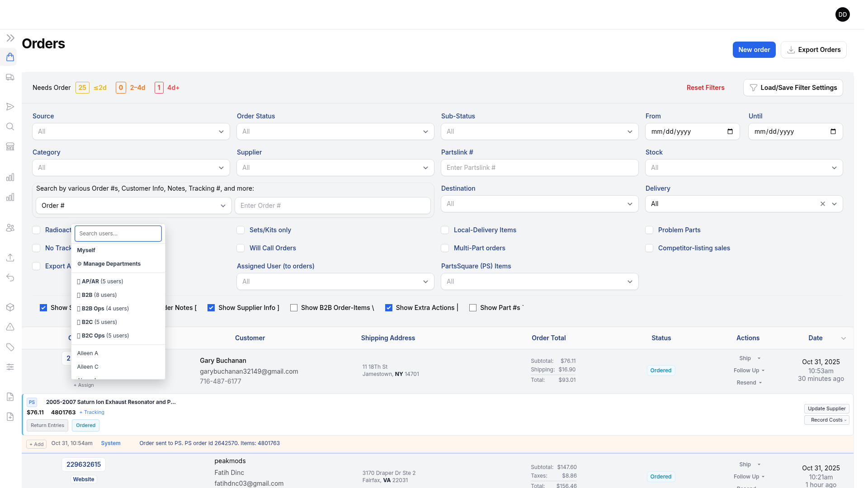The image size is (868, 488).
Task: Choose Manage Departments in the popup
Action: click(x=118, y=264)
